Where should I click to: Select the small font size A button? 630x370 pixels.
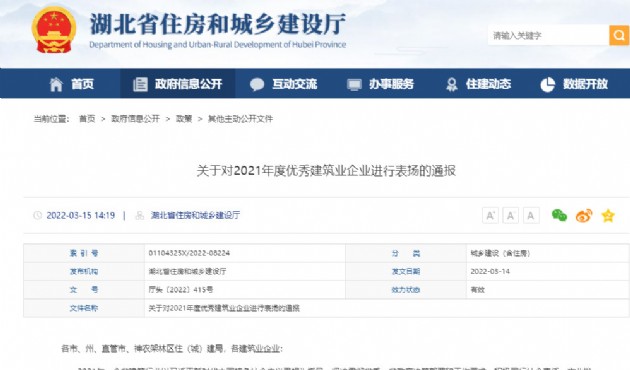click(x=531, y=216)
